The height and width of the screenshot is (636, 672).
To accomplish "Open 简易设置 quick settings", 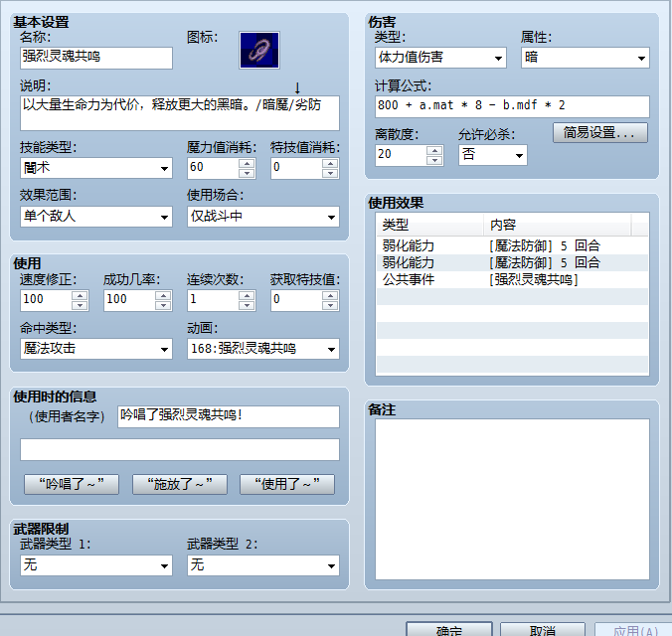I will 600,133.
